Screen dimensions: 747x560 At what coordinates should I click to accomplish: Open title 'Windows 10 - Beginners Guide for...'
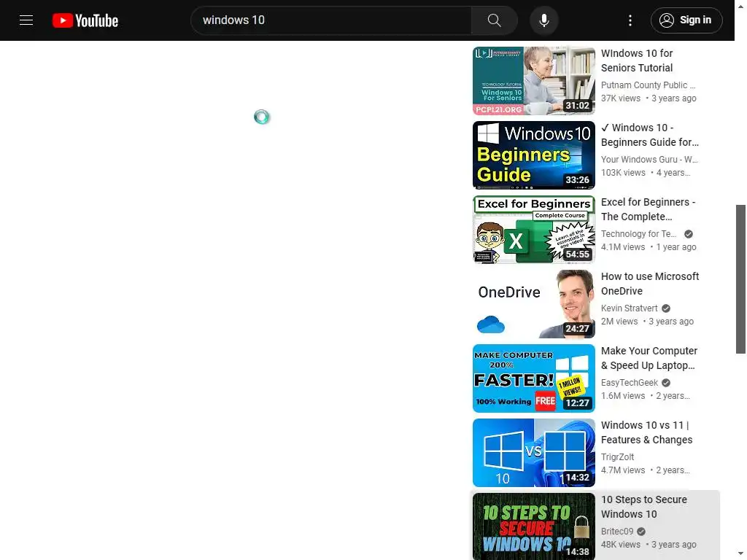click(x=650, y=135)
